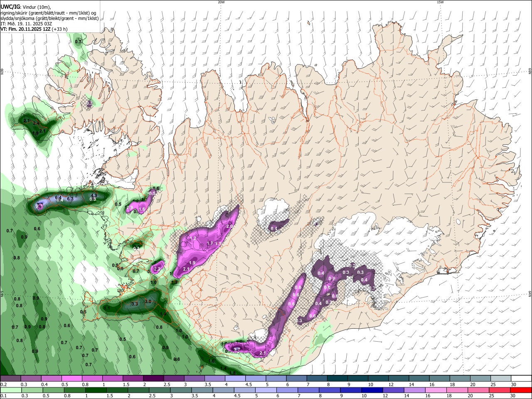Click the "20W" longitude label
Viewport: 532px width, 399px height.
coord(221,2)
